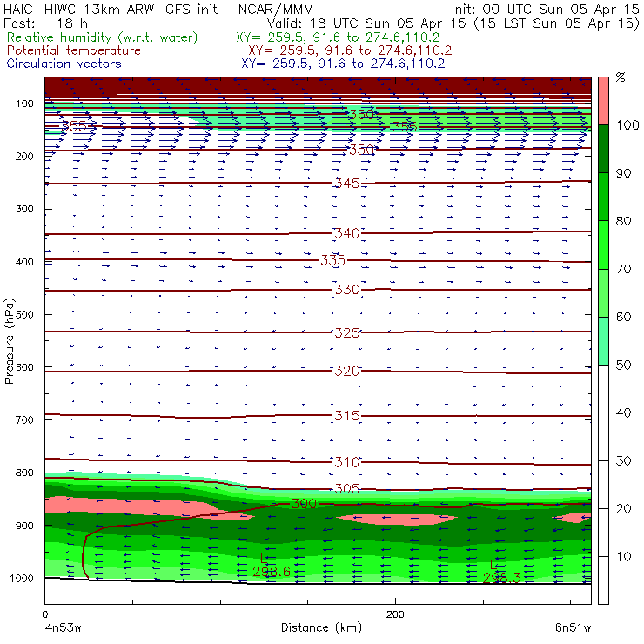Click 'Init: 00 UTC Sun 05 Apr 15'
This screenshot has width=644, height=644.
click(x=545, y=10)
